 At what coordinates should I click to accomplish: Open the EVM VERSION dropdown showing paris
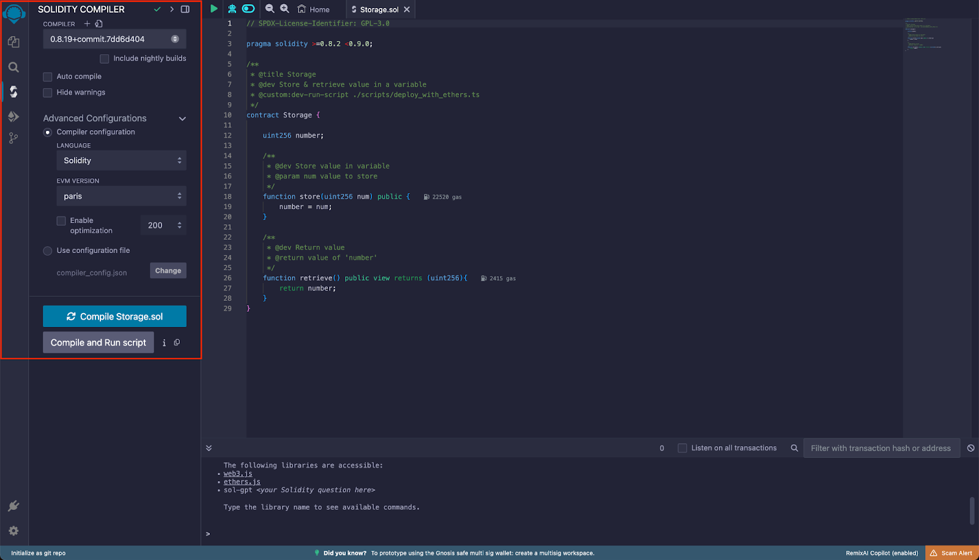point(121,196)
